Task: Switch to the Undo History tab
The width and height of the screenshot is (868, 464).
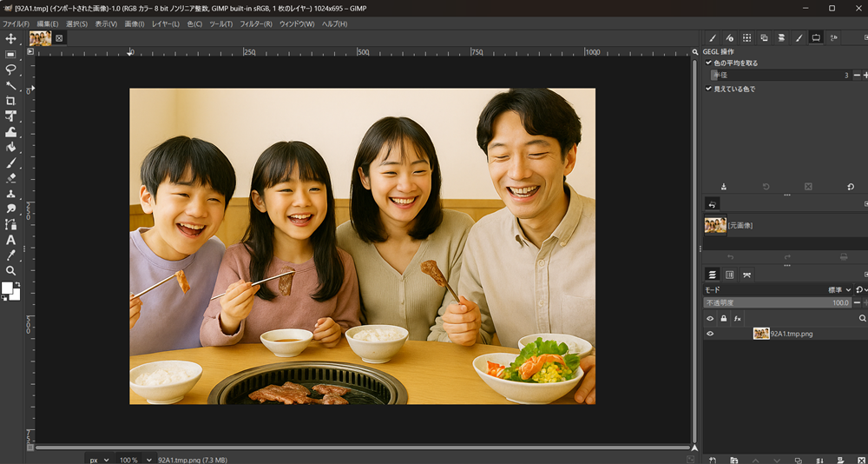Action: pyautogui.click(x=713, y=204)
